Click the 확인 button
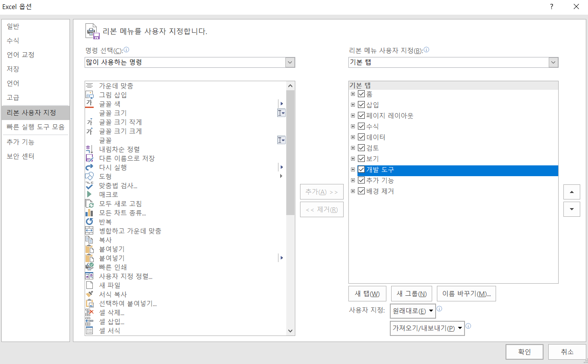Image resolution: width=588 pixels, height=364 pixels. pos(525,352)
